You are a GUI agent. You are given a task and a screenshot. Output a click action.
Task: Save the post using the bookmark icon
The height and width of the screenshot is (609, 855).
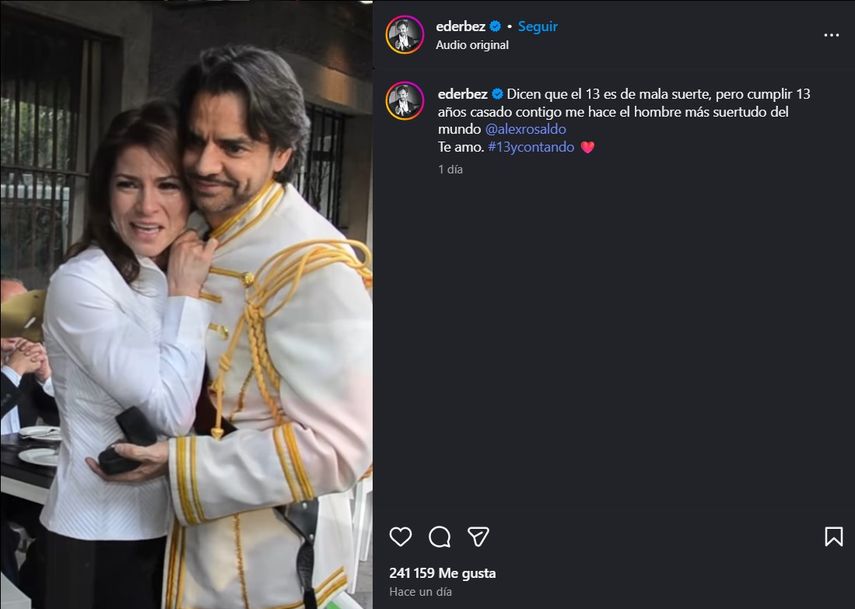835,537
